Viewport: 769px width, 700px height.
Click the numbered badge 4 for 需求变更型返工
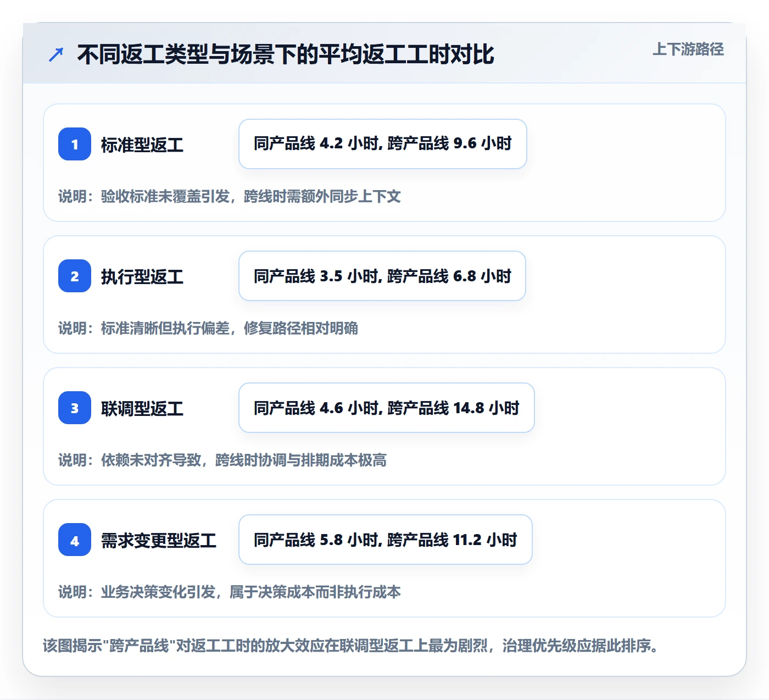[x=75, y=540]
